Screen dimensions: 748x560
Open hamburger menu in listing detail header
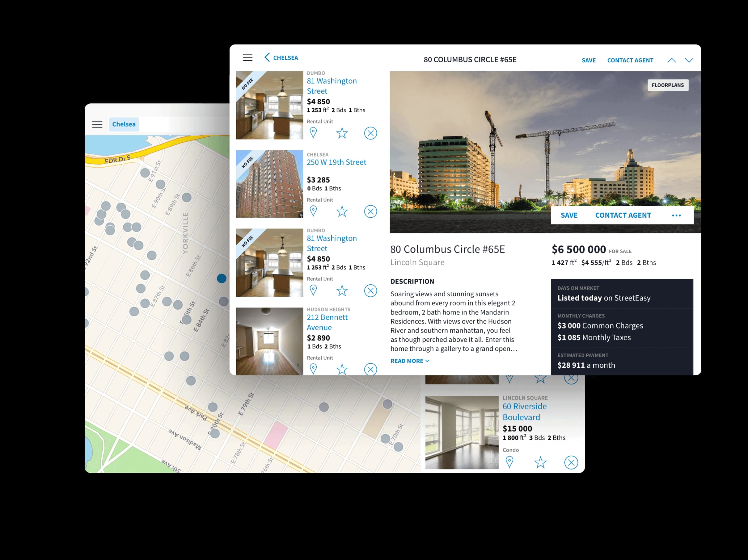click(247, 58)
